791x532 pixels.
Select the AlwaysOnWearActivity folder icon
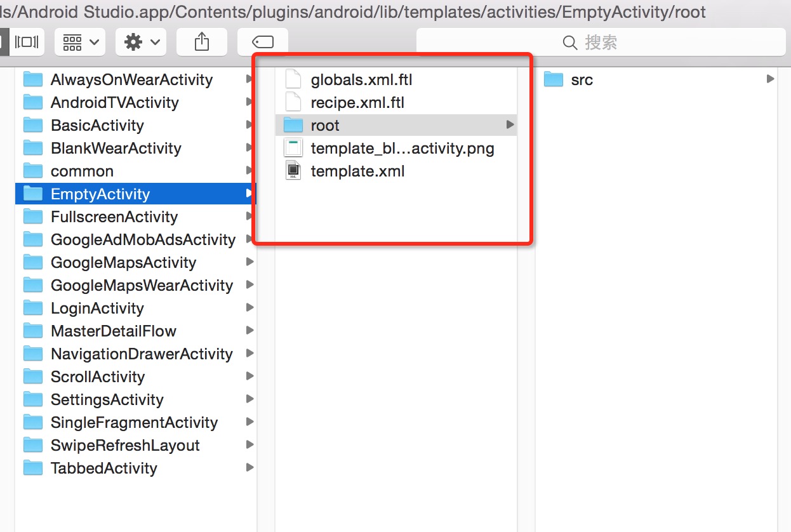33,79
